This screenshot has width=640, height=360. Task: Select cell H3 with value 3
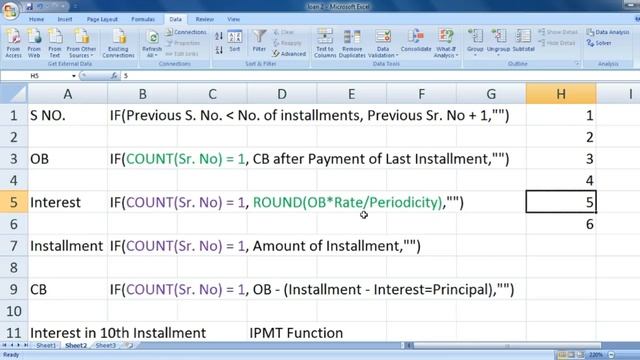[x=561, y=159]
